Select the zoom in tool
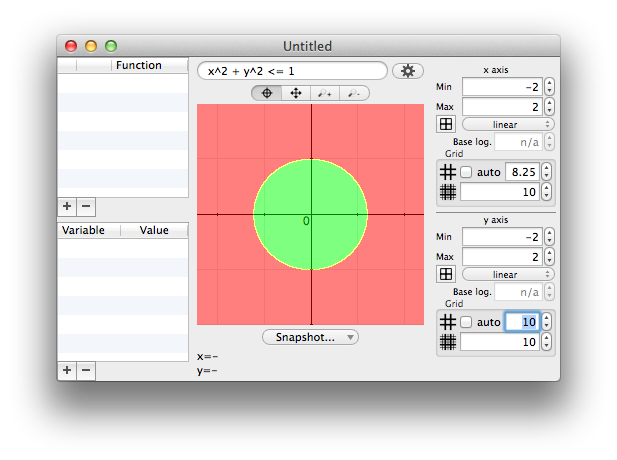Image resolution: width=617 pixels, height=460 pixels. pyautogui.click(x=325, y=93)
